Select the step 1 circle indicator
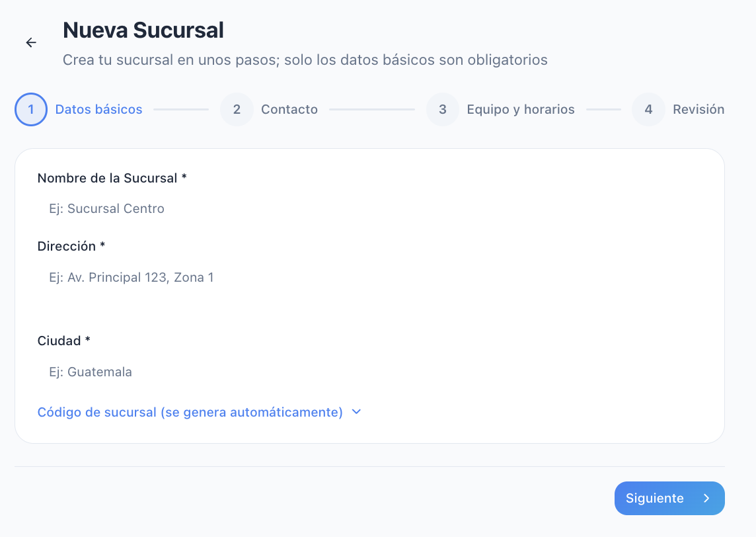This screenshot has width=756, height=537. (31, 110)
